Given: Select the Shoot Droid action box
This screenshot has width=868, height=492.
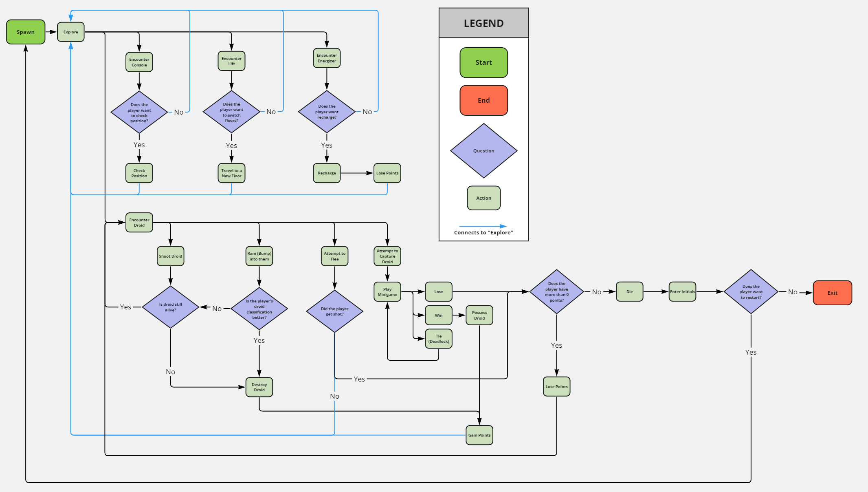Looking at the screenshot, I should tap(171, 256).
